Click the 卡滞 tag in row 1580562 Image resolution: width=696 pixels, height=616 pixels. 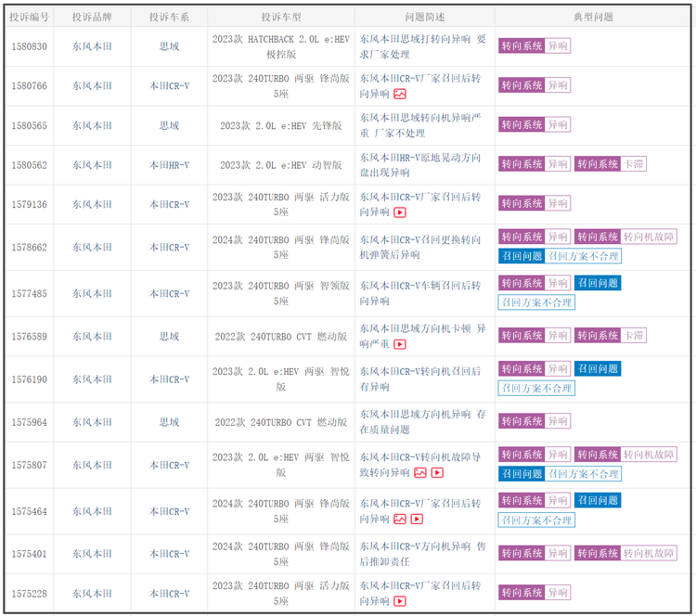coord(634,164)
